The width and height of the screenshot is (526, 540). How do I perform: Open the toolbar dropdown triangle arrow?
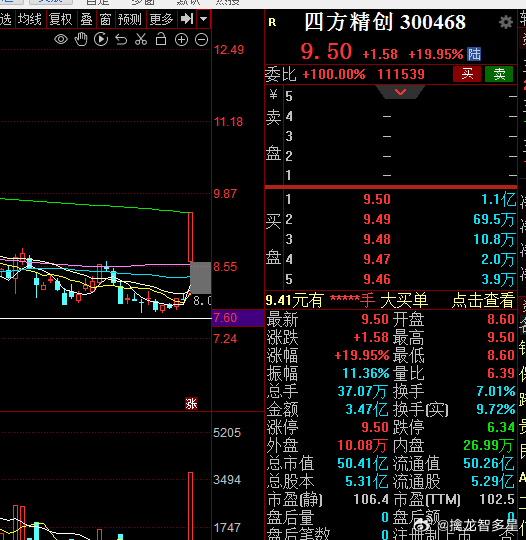pos(204,19)
